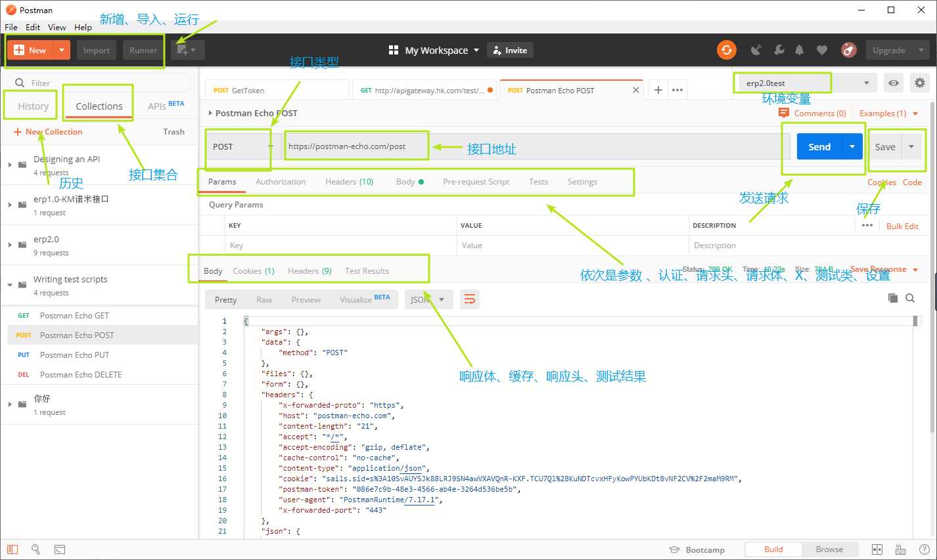Click the Code link
937x560 pixels.
pos(912,182)
